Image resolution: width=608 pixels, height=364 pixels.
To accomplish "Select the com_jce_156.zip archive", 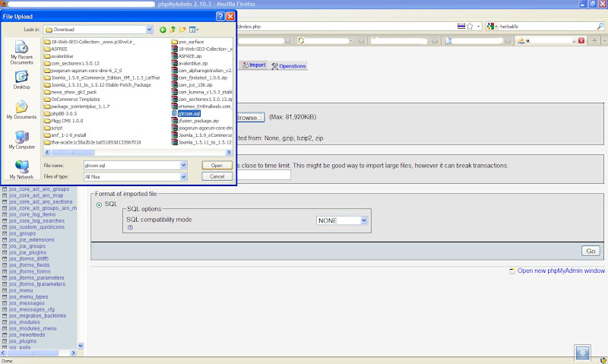I will point(192,85).
